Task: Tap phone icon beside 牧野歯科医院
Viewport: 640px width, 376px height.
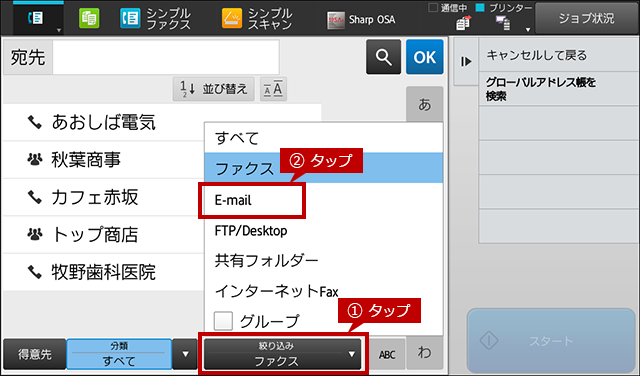Action: pos(34,272)
